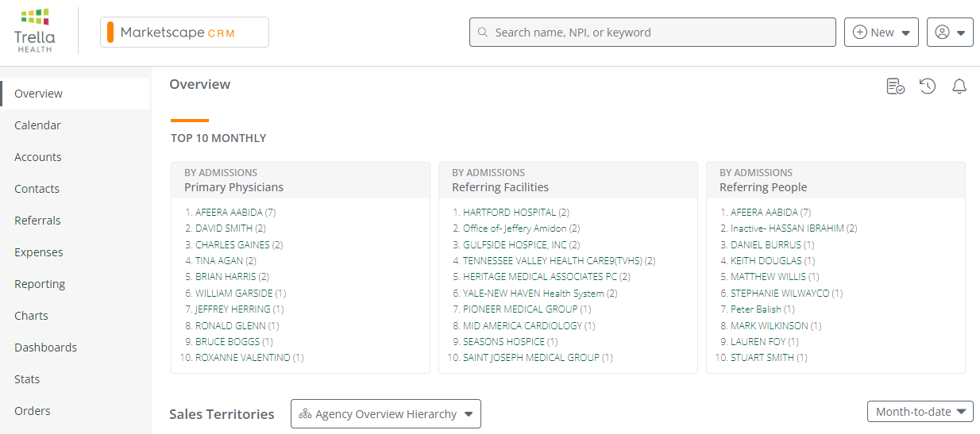This screenshot has width=980, height=434.
Task: Open PIONEER MEDICAL GROUP facility
Action: pos(520,309)
